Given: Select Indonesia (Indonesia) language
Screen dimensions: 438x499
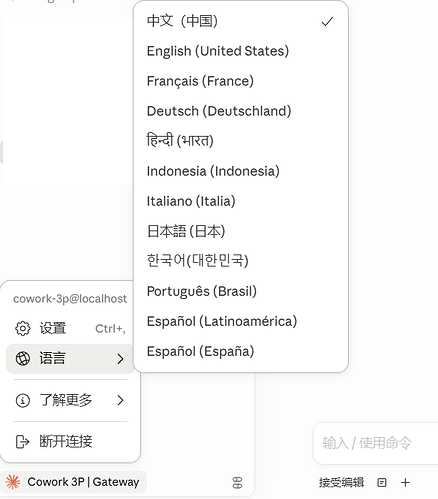Looking at the screenshot, I should click(241, 171).
